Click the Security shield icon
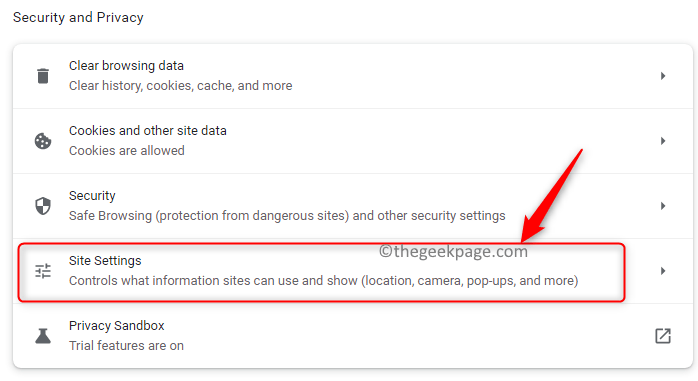698x381 pixels. [43, 206]
